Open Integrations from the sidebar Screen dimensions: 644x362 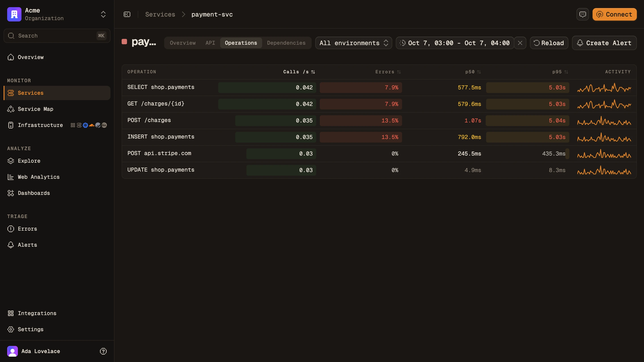tap(57, 313)
